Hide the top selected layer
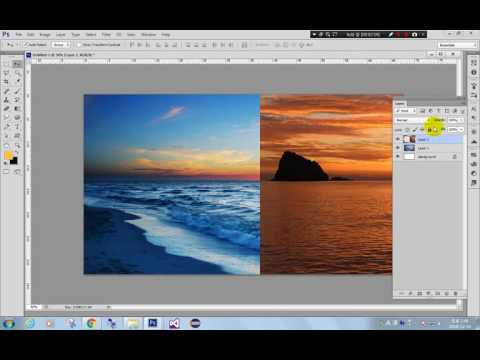480x360 pixels. [398, 139]
